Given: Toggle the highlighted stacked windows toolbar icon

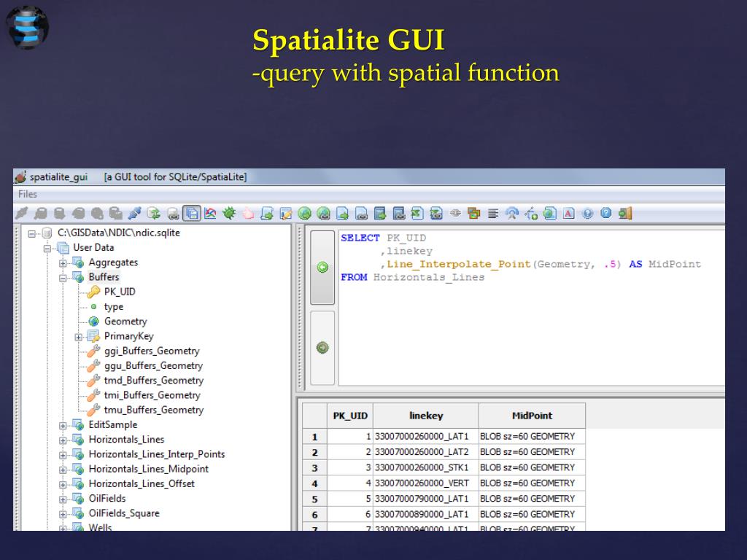Looking at the screenshot, I should coord(192,214).
